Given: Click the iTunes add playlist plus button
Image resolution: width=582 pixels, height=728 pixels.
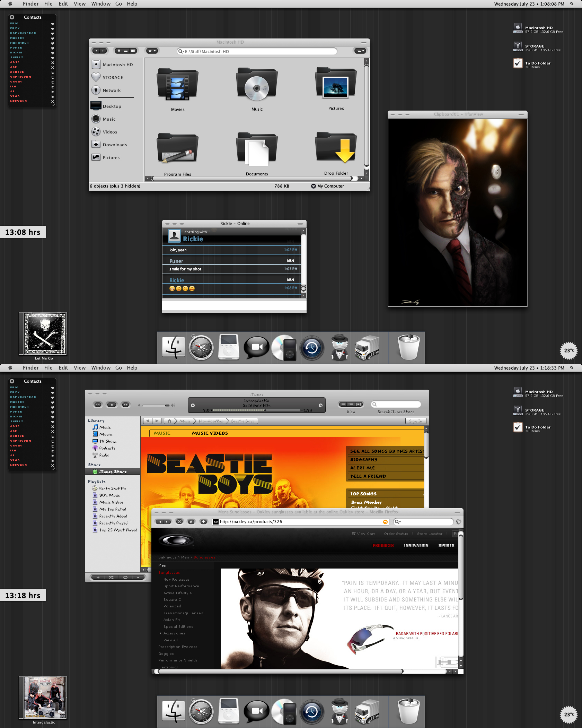Looking at the screenshot, I should tap(98, 577).
